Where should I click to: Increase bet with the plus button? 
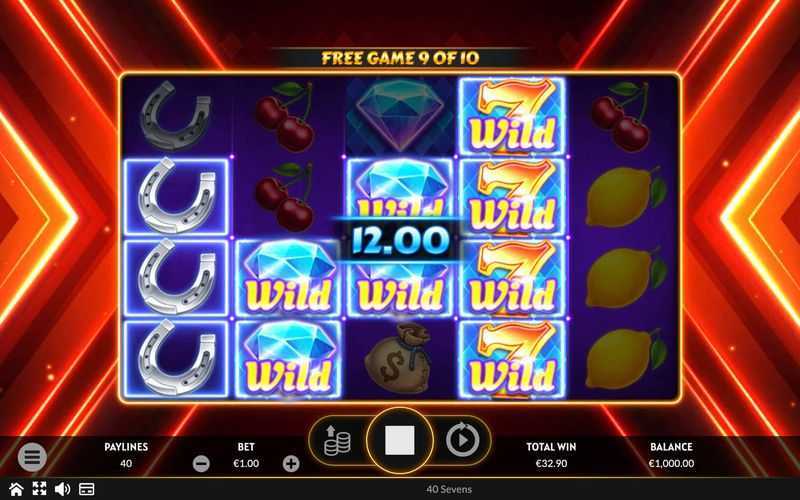[x=291, y=464]
